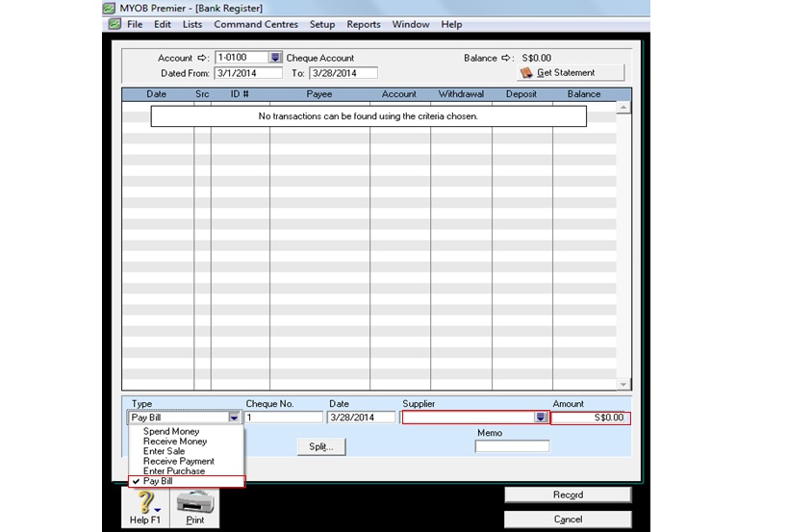Click the Src column header

point(202,94)
